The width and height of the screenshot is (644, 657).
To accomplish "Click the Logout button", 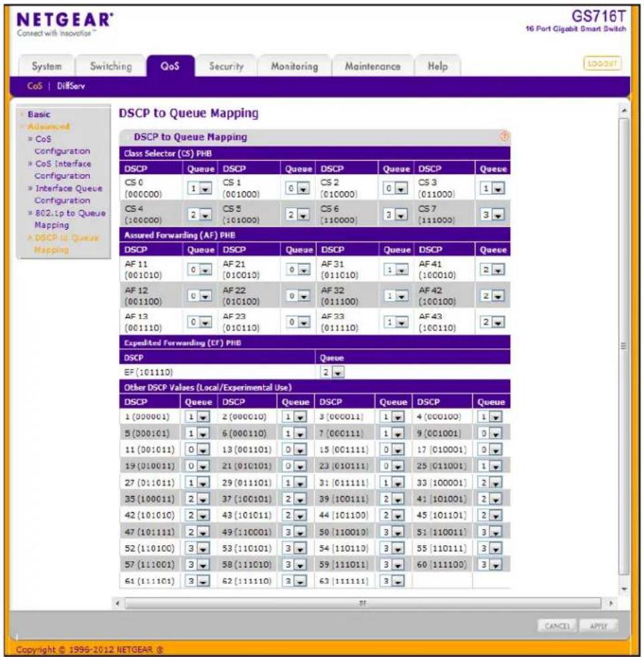I will click(602, 64).
